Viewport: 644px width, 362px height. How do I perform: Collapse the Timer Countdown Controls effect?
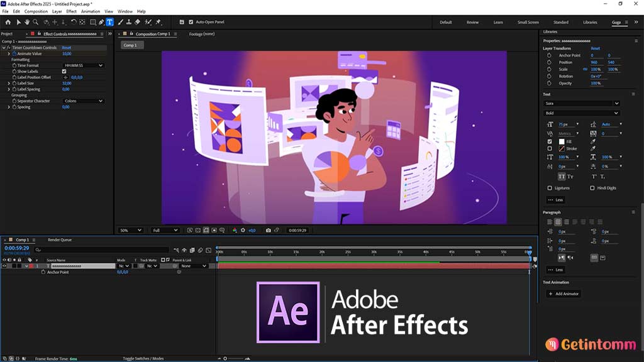(x=4, y=48)
